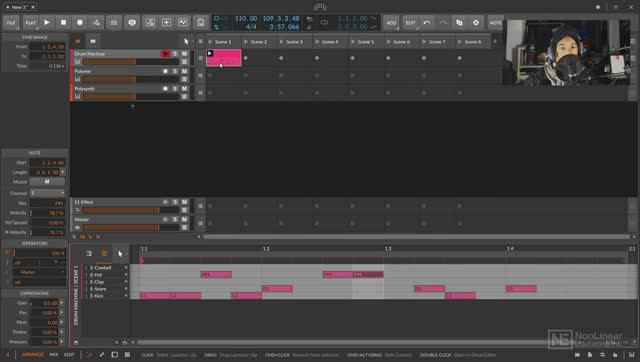This screenshot has height=362, width=640.
Task: Mute the Drum Machine track
Action: (184, 53)
